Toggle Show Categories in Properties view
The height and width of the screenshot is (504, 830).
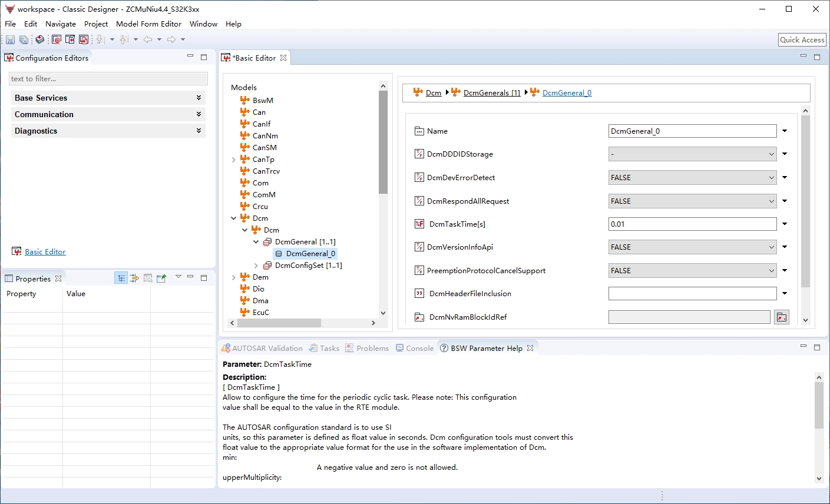[x=121, y=278]
